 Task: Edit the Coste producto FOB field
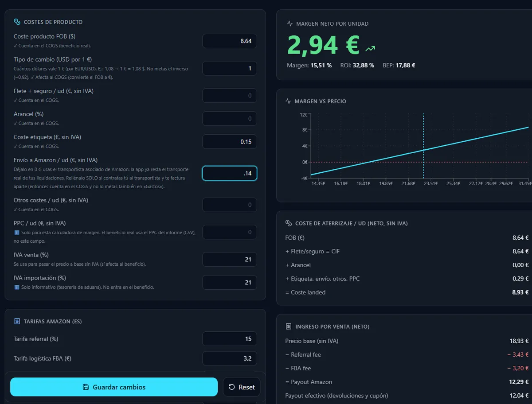(x=230, y=41)
